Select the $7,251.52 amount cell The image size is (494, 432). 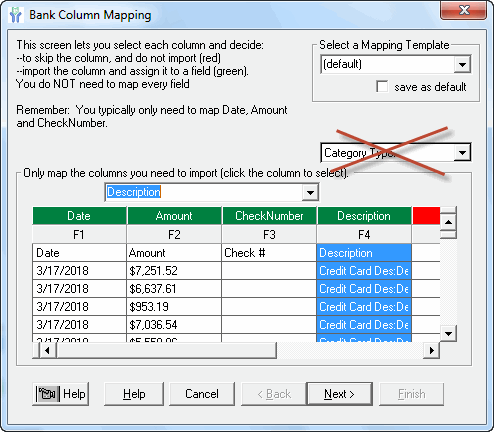174,271
